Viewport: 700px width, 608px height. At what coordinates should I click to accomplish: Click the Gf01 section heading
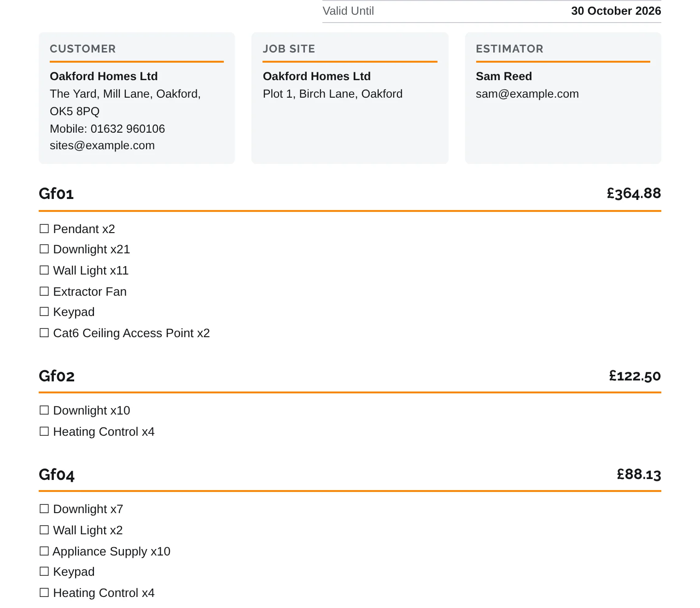pyautogui.click(x=56, y=194)
